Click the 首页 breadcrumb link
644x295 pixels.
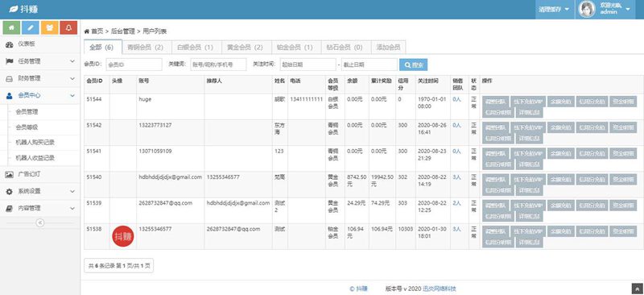pos(97,31)
